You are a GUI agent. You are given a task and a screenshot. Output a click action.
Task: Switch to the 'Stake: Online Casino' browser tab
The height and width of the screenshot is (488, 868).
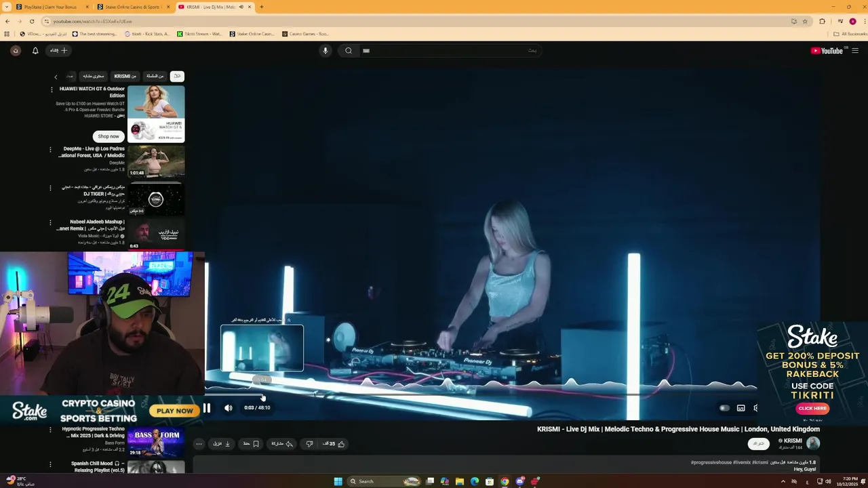point(129,7)
